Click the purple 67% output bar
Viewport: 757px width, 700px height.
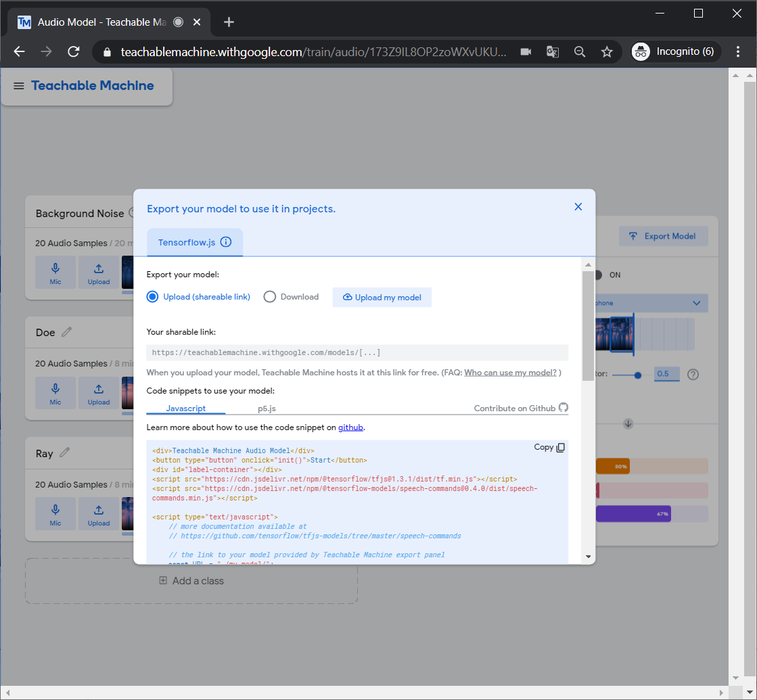click(x=633, y=513)
